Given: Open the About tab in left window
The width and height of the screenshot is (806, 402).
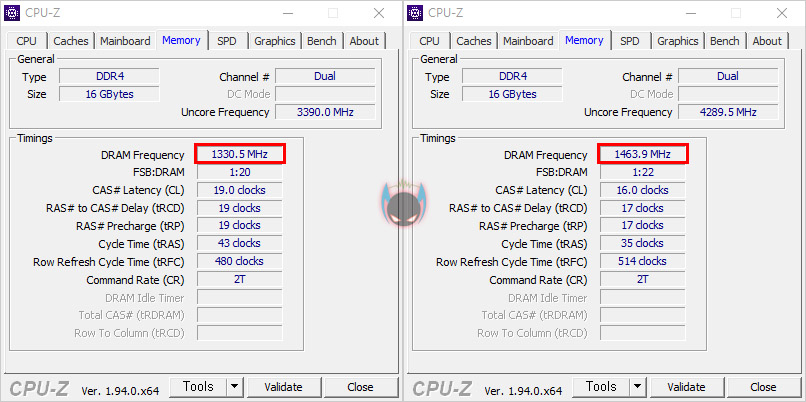Looking at the screenshot, I should (364, 41).
